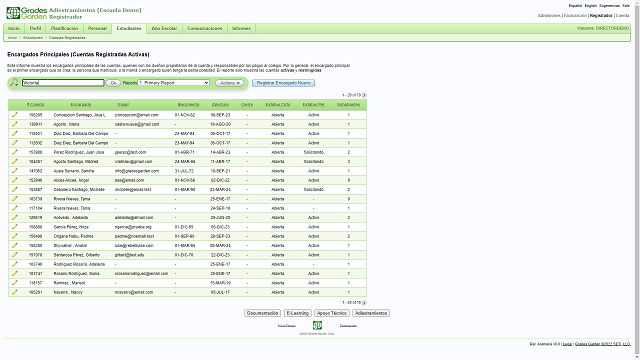This screenshot has height=360, width=640.
Task: Click the pencil for Rodriguez Rosario, Adelaida
Action: [15, 264]
